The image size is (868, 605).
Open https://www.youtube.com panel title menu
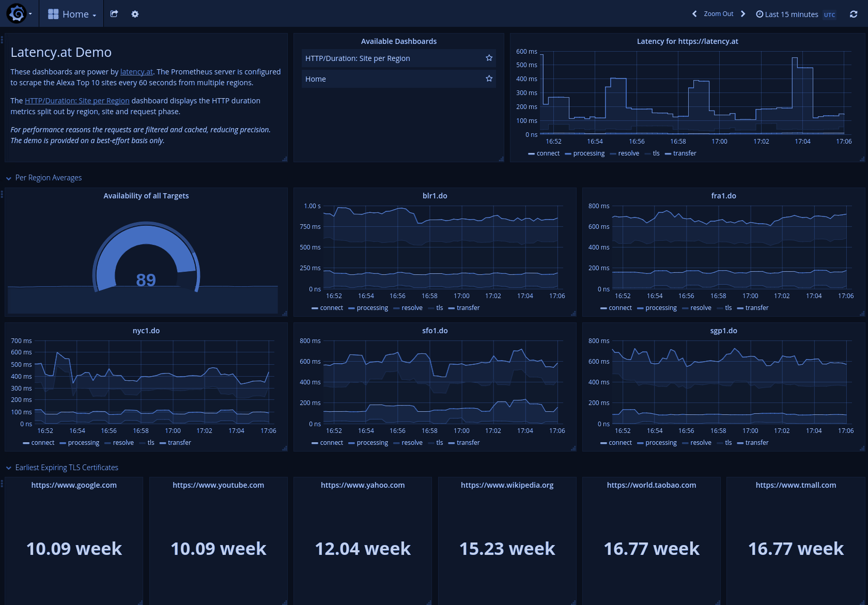[219, 485]
